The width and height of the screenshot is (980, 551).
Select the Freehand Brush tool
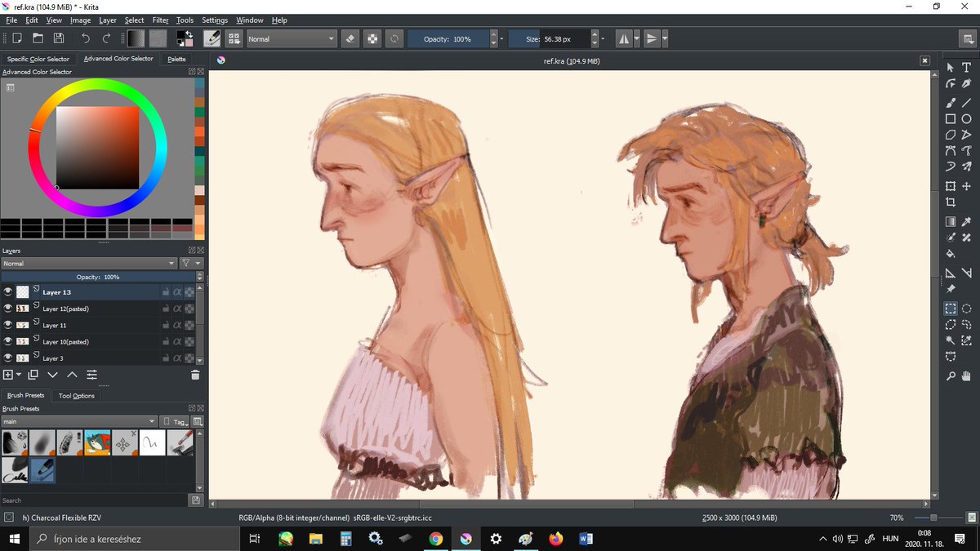point(951,102)
